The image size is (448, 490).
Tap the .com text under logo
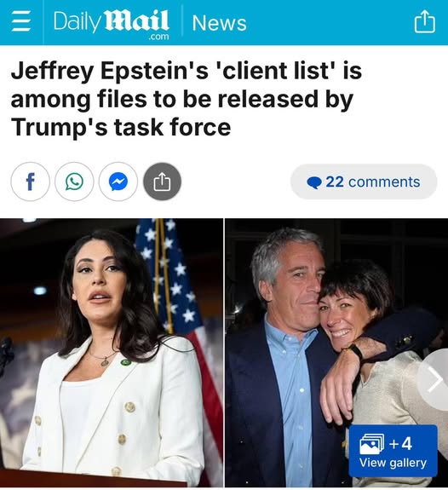pos(158,37)
